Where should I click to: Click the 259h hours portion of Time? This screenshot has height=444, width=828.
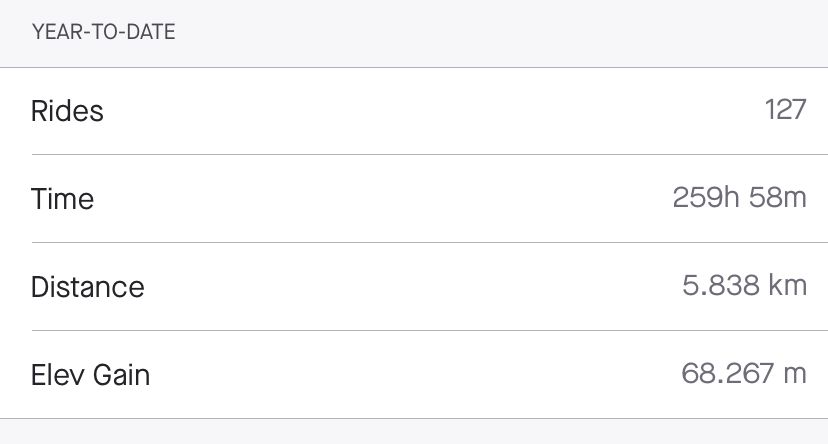[x=708, y=198]
